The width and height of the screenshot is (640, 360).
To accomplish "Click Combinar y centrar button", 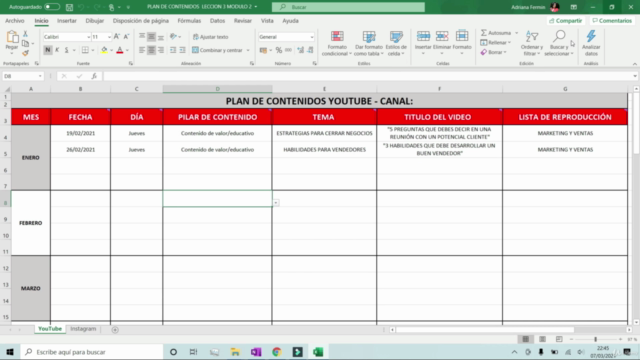I will [x=218, y=50].
